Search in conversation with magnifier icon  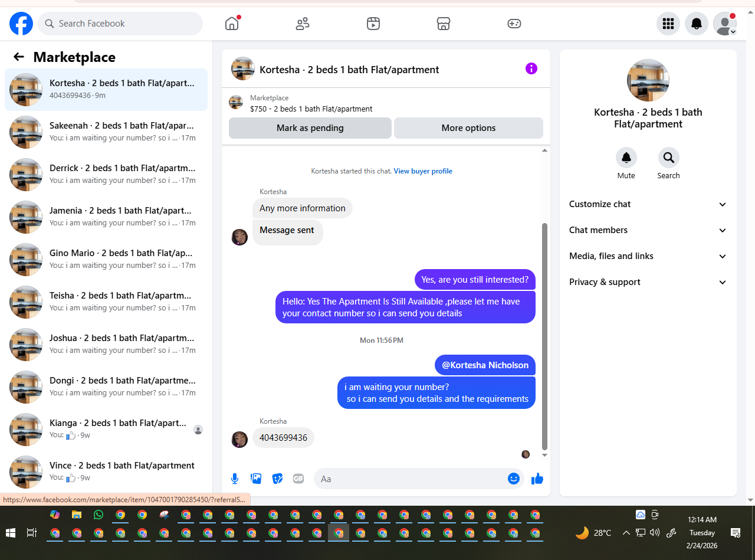669,158
